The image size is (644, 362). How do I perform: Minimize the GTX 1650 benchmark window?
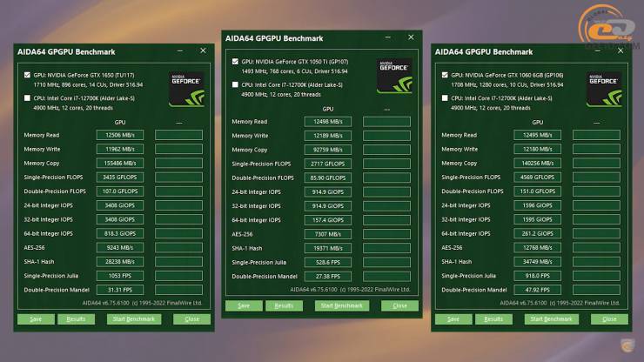click(180, 51)
